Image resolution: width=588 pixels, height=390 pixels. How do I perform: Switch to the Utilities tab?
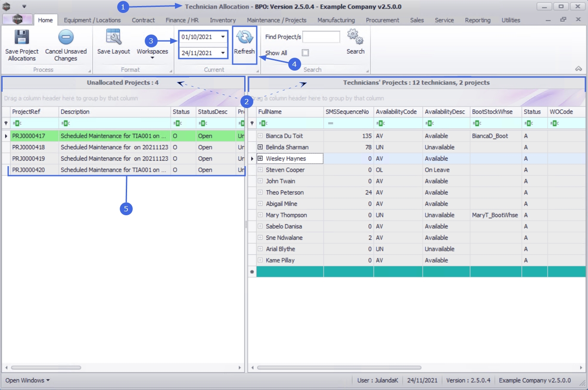(511, 20)
